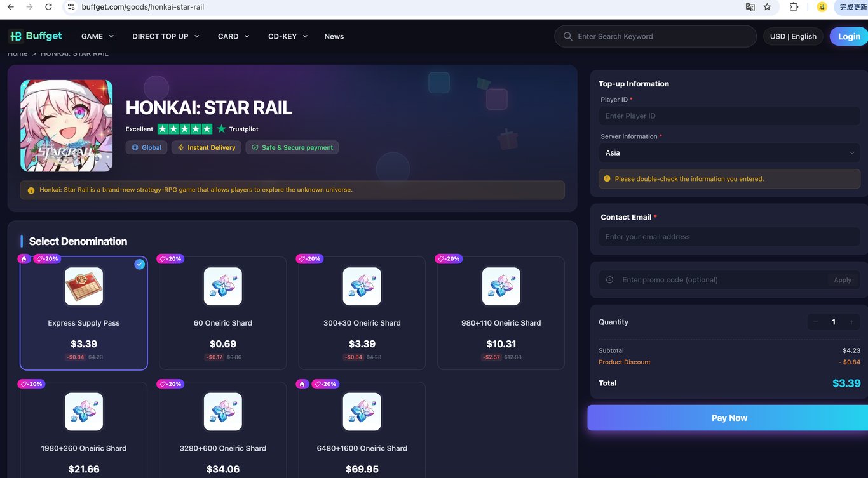The height and width of the screenshot is (478, 868).
Task: Click the warning icon beside the double-check notice
Action: pyautogui.click(x=607, y=179)
